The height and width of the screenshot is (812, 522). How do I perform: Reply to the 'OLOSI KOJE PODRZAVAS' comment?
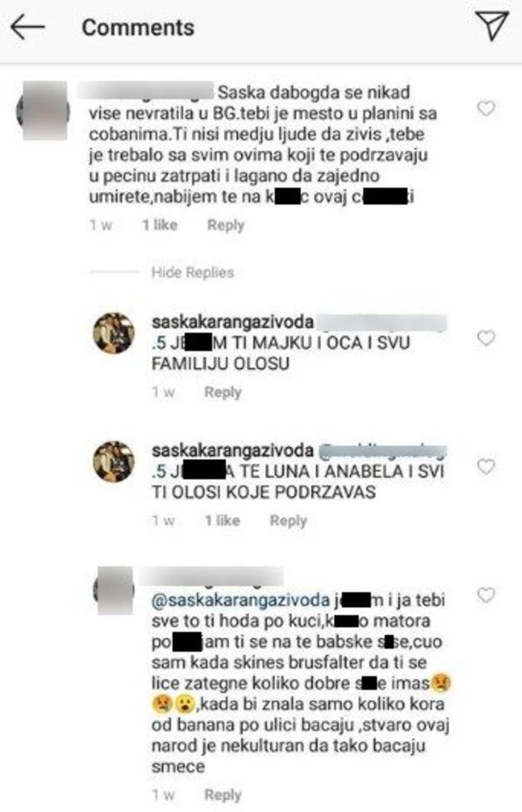(288, 521)
